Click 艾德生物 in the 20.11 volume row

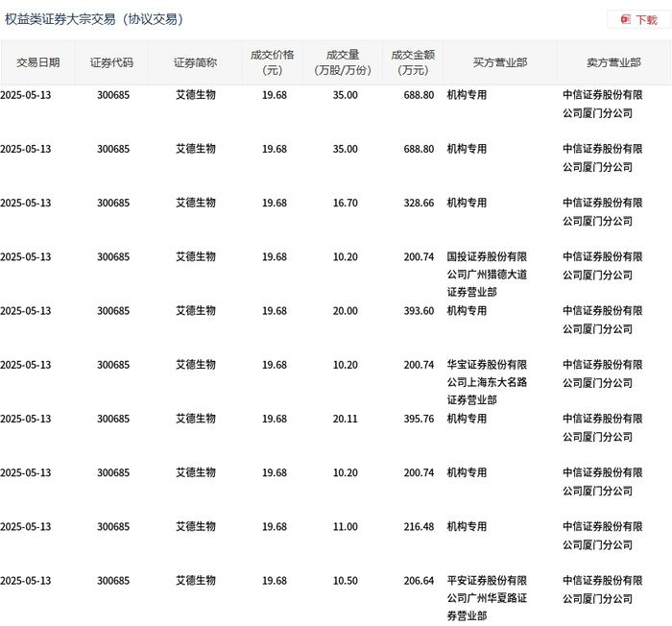tap(196, 419)
